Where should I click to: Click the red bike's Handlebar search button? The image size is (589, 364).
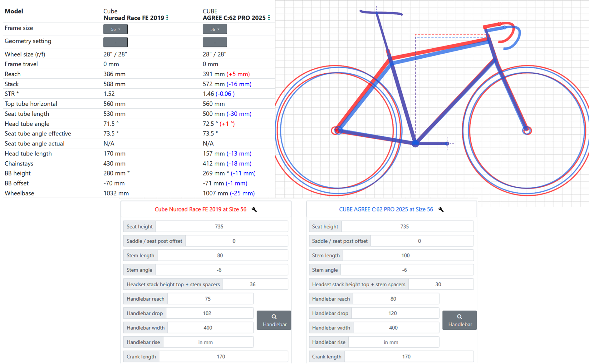(274, 320)
